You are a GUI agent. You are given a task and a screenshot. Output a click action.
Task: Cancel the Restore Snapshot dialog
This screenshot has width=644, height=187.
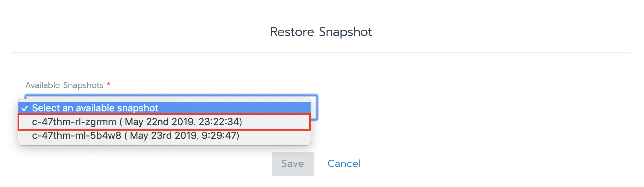click(x=344, y=164)
